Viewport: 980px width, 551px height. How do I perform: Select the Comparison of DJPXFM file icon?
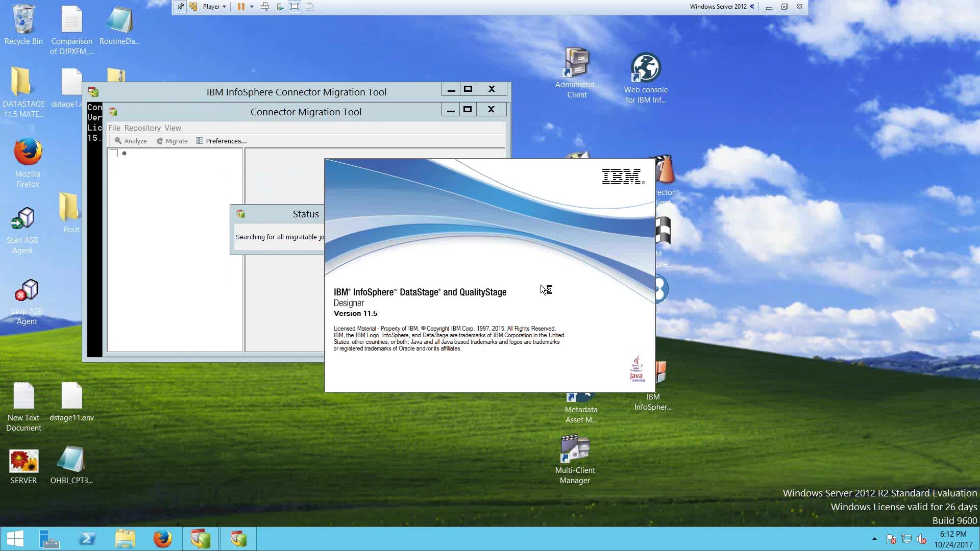[x=71, y=30]
